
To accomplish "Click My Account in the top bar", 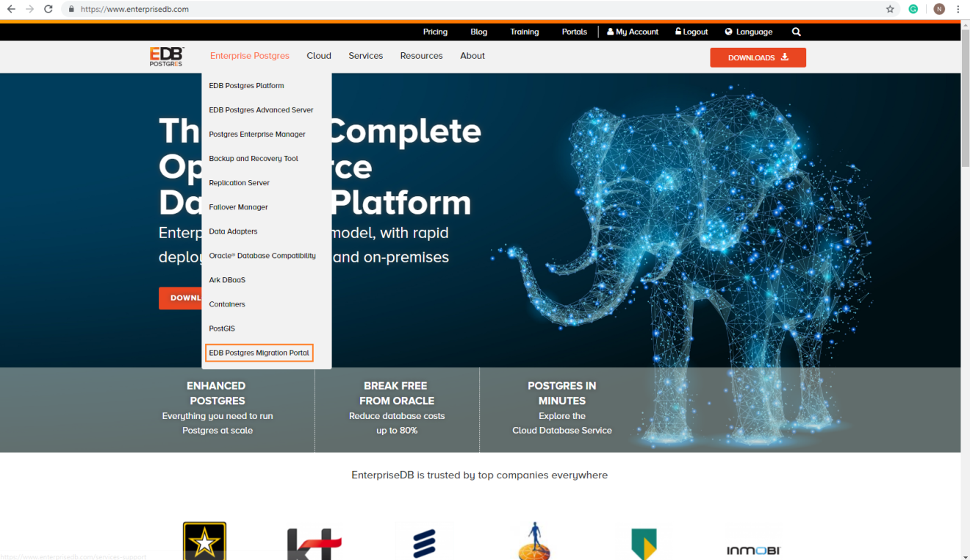I will tap(633, 32).
